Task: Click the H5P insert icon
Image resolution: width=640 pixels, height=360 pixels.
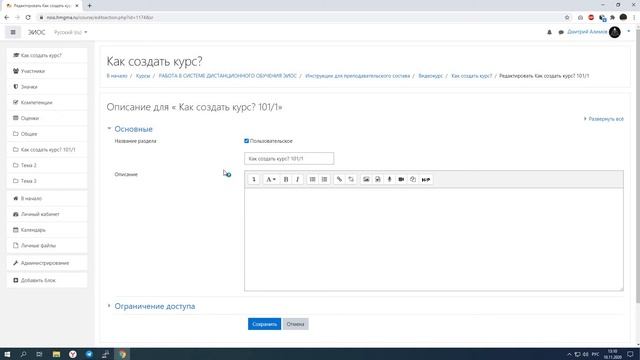Action: (x=426, y=180)
